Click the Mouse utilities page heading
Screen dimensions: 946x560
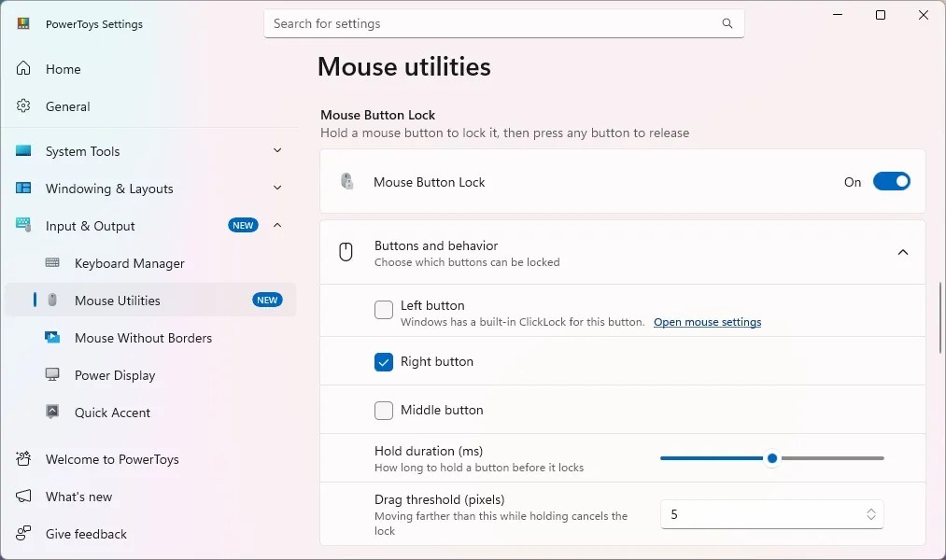[404, 66]
